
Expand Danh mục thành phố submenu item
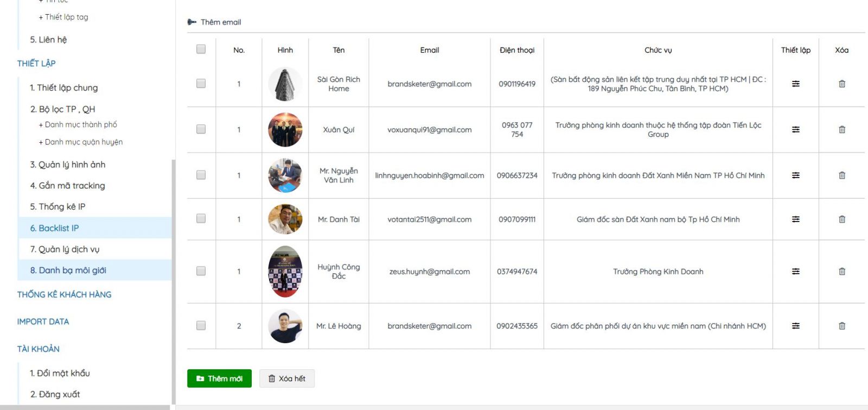coord(78,124)
